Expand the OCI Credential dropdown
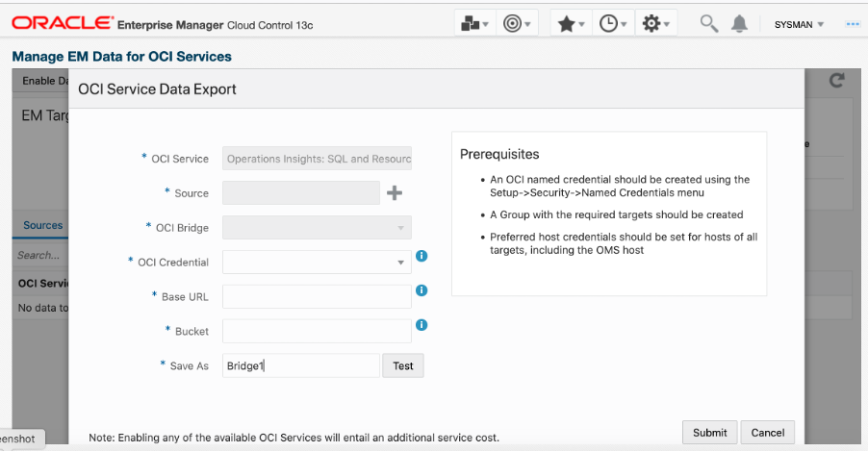The height and width of the screenshot is (452, 868). point(400,262)
